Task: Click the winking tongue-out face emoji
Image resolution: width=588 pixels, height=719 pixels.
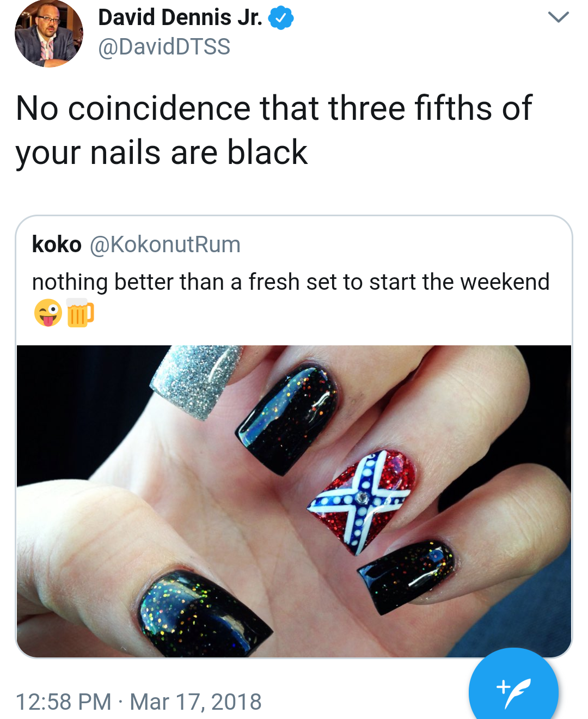Action: point(48,313)
